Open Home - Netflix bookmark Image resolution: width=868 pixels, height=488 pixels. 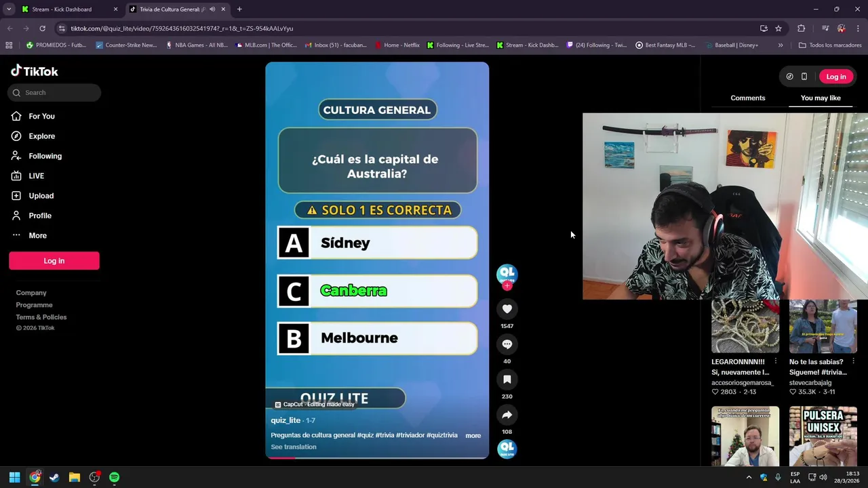[396, 45]
